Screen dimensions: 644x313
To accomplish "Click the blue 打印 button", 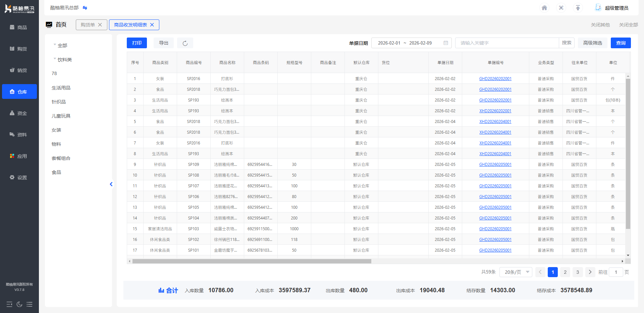I will tap(137, 43).
